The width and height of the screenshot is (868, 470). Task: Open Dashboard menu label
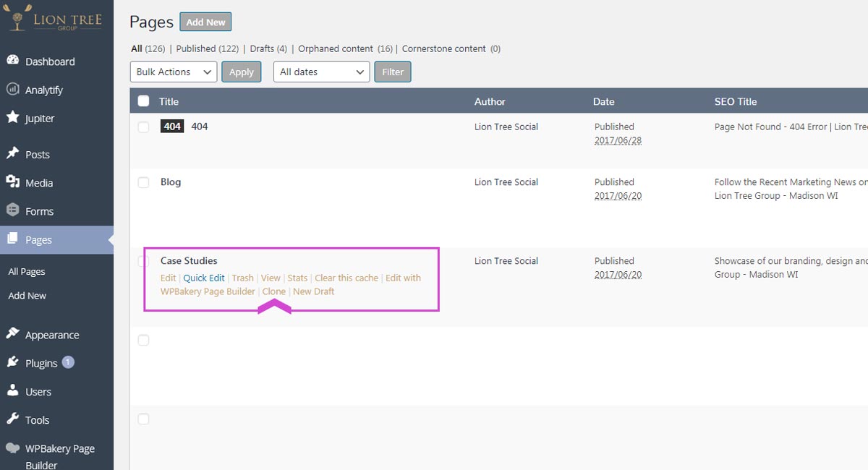coord(50,61)
